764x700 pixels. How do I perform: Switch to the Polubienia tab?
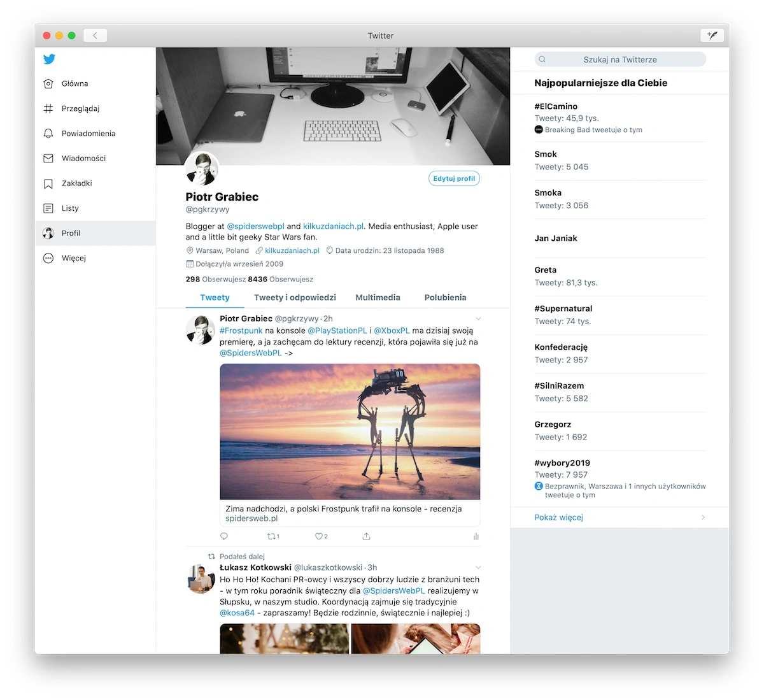pos(445,297)
